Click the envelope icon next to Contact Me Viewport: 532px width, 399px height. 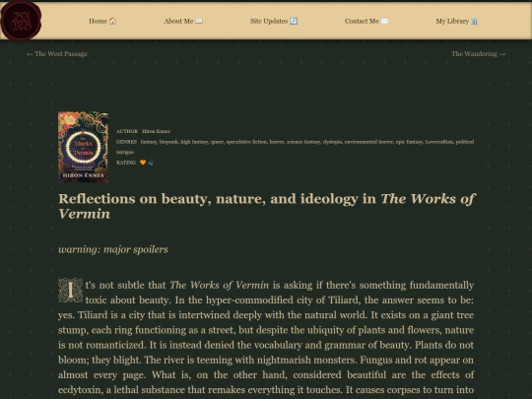384,21
